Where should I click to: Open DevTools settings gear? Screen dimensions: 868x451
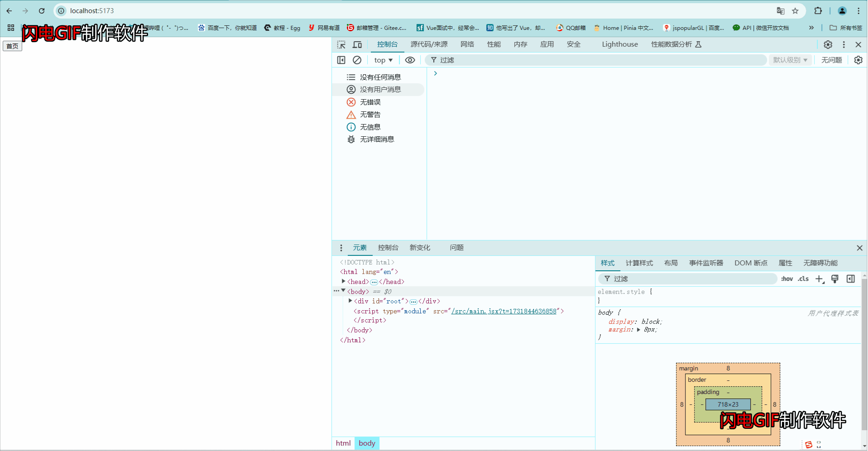828,44
